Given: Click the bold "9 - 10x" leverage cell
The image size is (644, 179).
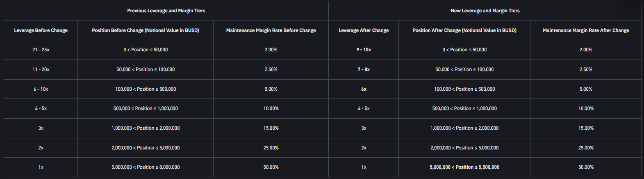Looking at the screenshot, I should click(364, 50).
